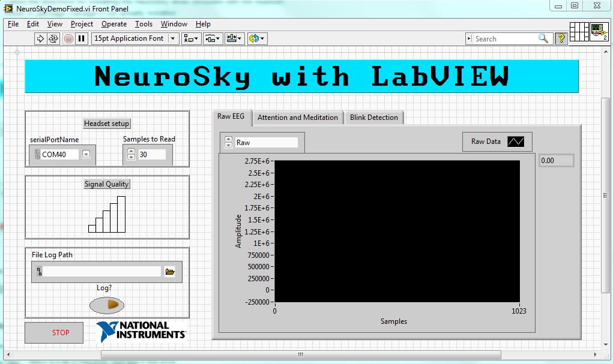Open the Tools menu
This screenshot has height=364, width=613.
[143, 24]
